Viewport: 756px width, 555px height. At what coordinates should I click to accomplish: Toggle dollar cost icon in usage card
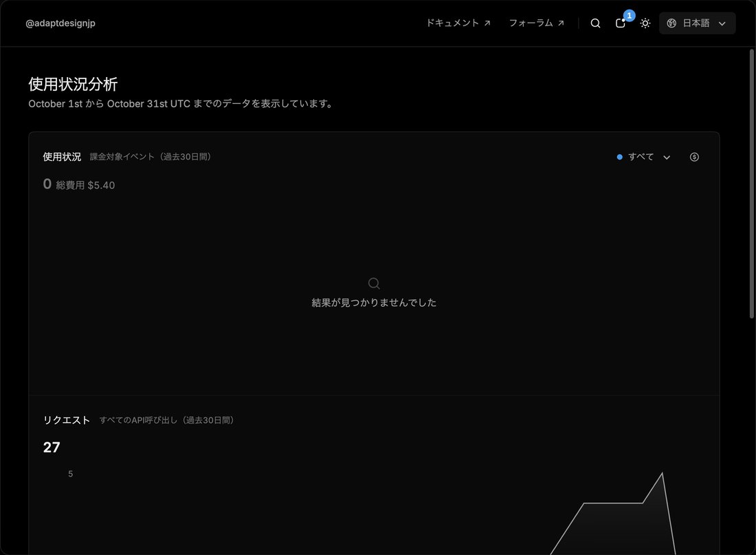tap(694, 157)
